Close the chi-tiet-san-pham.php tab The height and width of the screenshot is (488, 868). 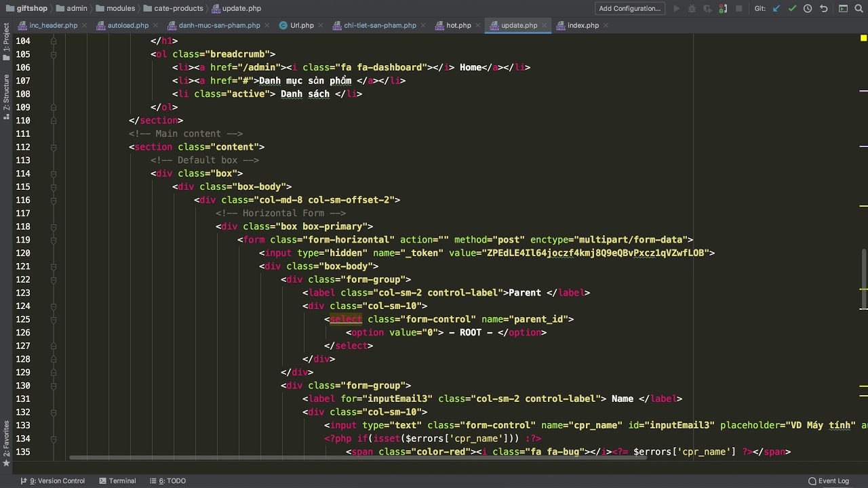click(x=422, y=26)
